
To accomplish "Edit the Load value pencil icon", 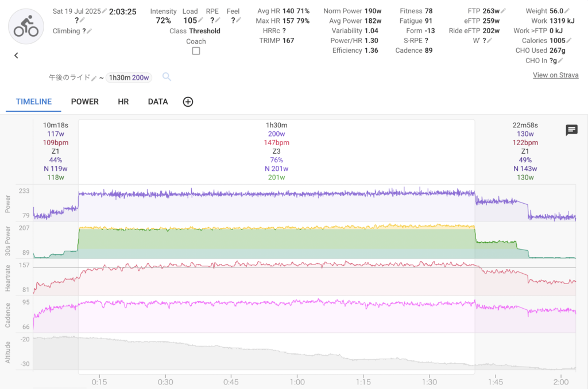I will coord(200,20).
